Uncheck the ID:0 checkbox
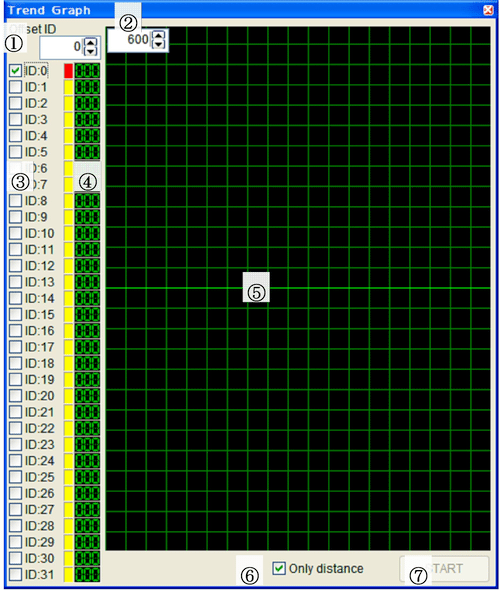500x590 pixels. pyautogui.click(x=15, y=71)
